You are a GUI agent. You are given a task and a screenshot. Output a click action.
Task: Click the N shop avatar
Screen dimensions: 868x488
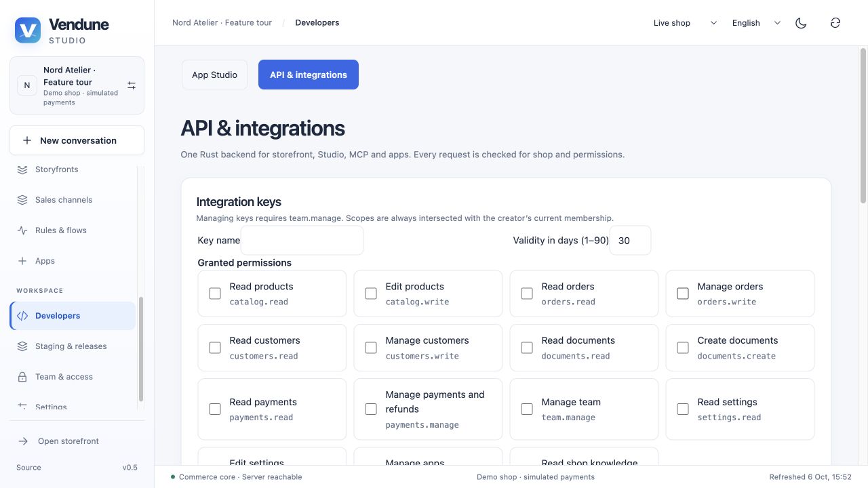27,85
